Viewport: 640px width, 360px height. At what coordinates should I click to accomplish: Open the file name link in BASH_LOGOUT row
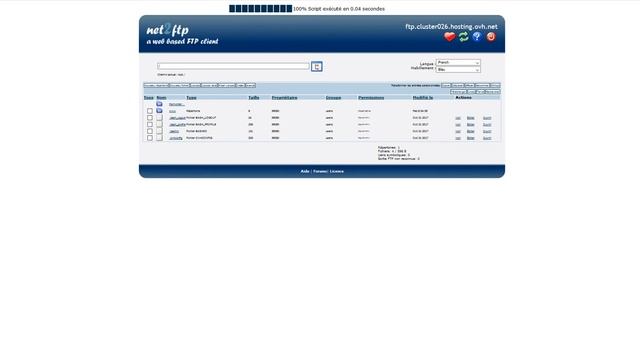point(177,118)
